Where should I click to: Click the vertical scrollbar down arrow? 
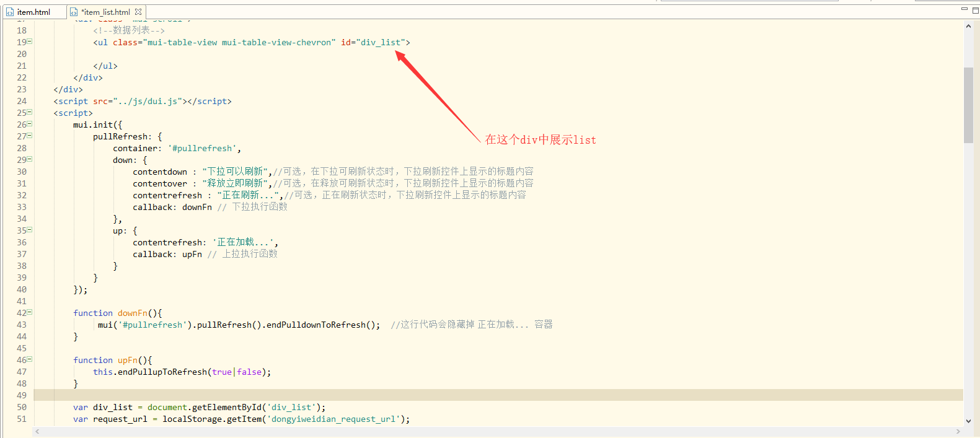pos(968,420)
